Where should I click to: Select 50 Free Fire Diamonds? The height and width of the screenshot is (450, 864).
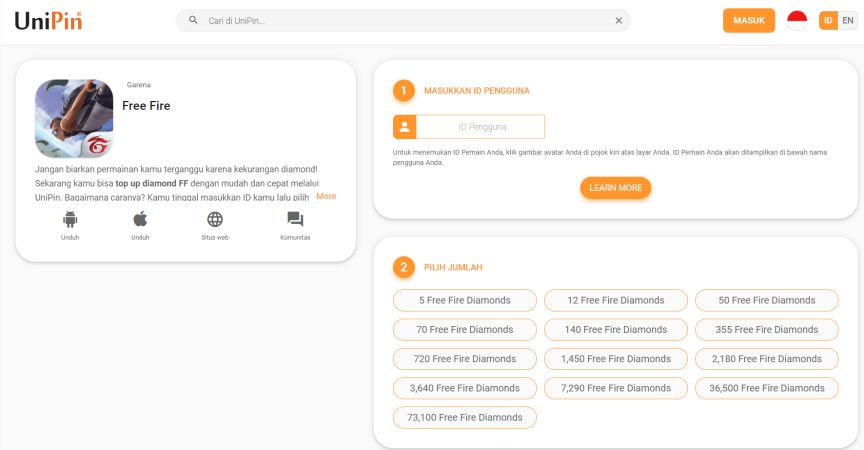(x=766, y=300)
